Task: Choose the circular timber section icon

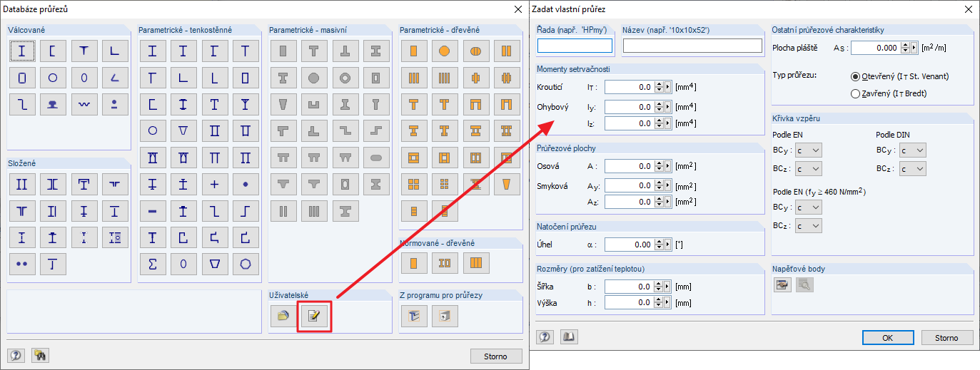Action: (x=444, y=51)
